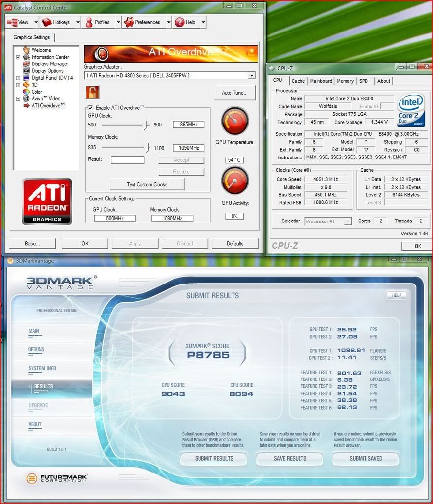This screenshot has width=433, height=504.
Task: Open the View menu dropdown arrow
Action: tap(34, 22)
